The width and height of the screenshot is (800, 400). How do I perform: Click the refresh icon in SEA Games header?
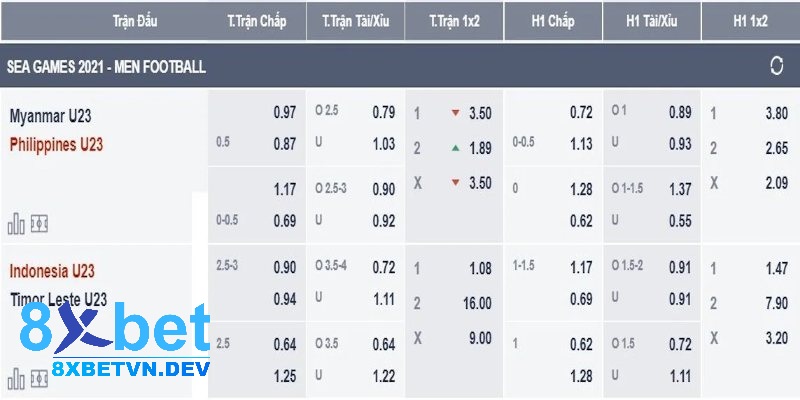pyautogui.click(x=776, y=66)
